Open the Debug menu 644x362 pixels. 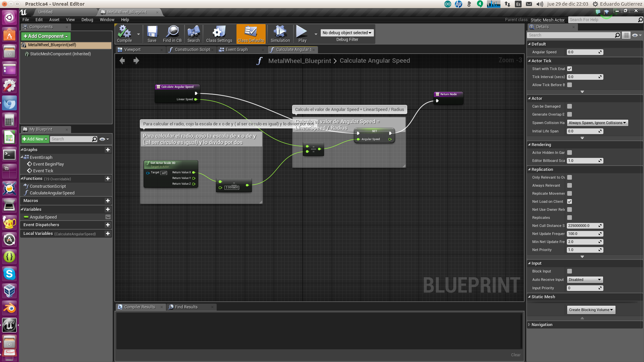tap(87, 20)
